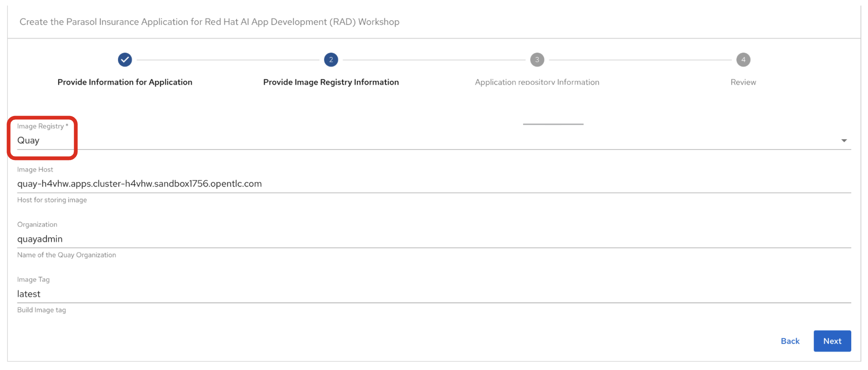Select the Quay value in Image Registry
Image resolution: width=868 pixels, height=370 pixels.
click(29, 141)
